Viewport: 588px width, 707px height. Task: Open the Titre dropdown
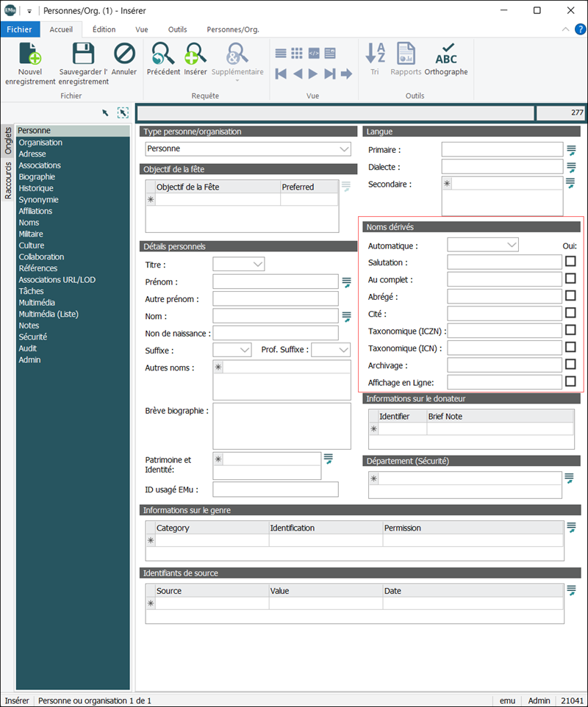tap(258, 265)
